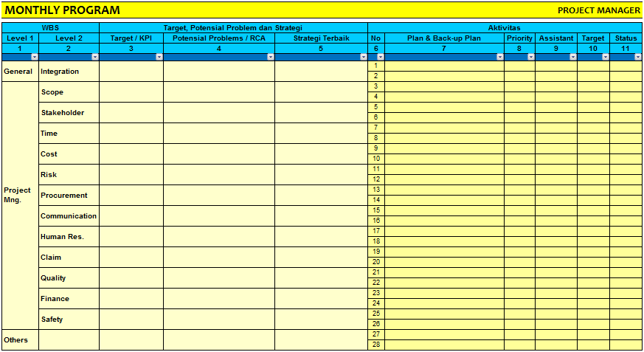644x352 pixels.
Task: Select the MONTHLY PROGRAM title cell
Action: coord(63,10)
